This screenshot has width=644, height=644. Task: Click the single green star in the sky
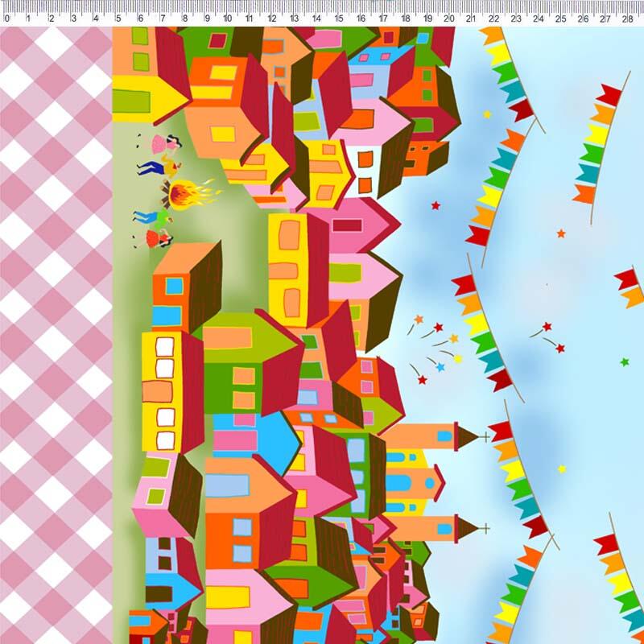pos(625,362)
